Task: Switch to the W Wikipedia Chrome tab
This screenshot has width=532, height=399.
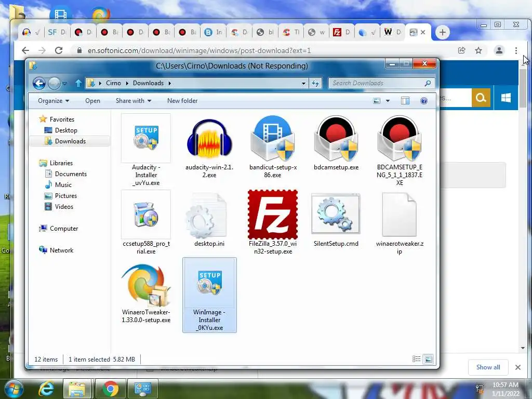Action: coord(392,32)
